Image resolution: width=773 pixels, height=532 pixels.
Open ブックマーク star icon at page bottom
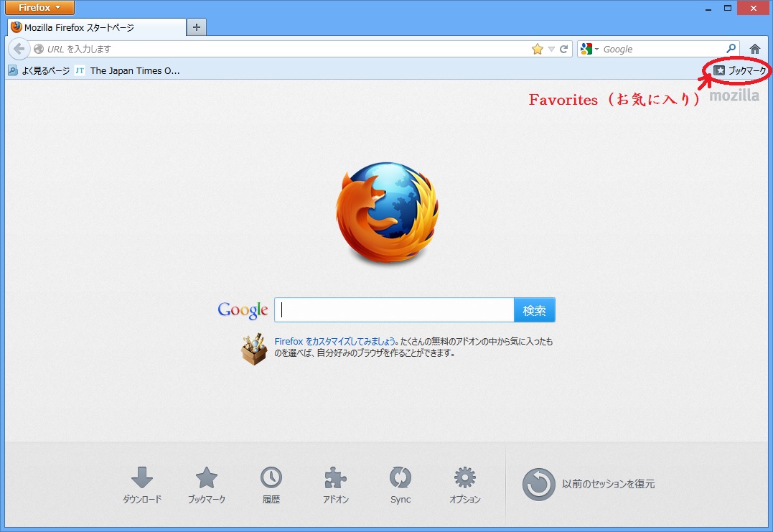click(207, 485)
